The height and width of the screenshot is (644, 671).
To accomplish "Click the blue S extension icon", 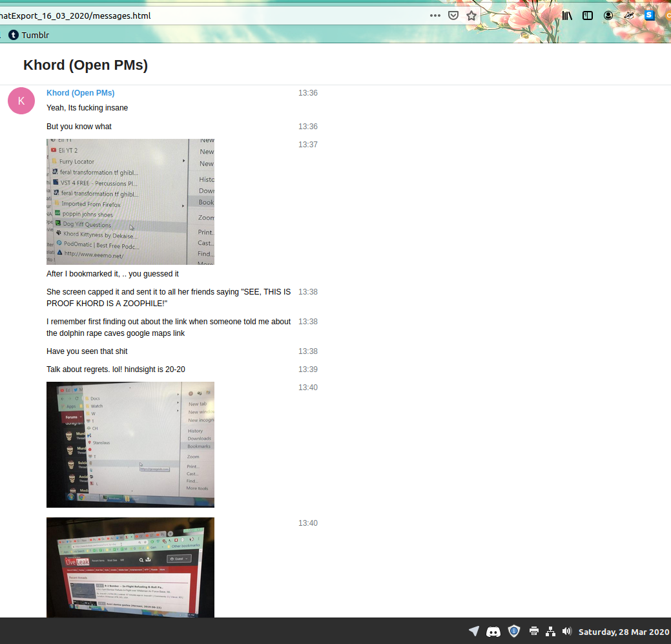I will point(649,16).
